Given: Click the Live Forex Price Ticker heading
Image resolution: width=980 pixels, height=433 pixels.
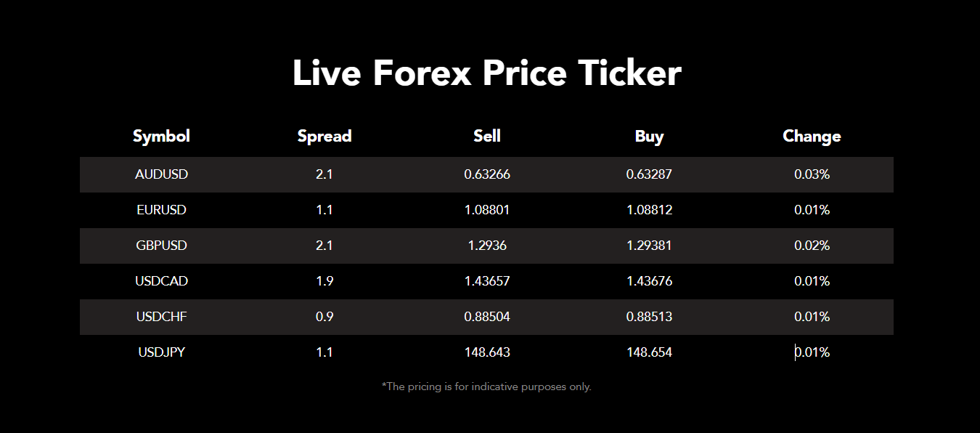Looking at the screenshot, I should click(487, 73).
